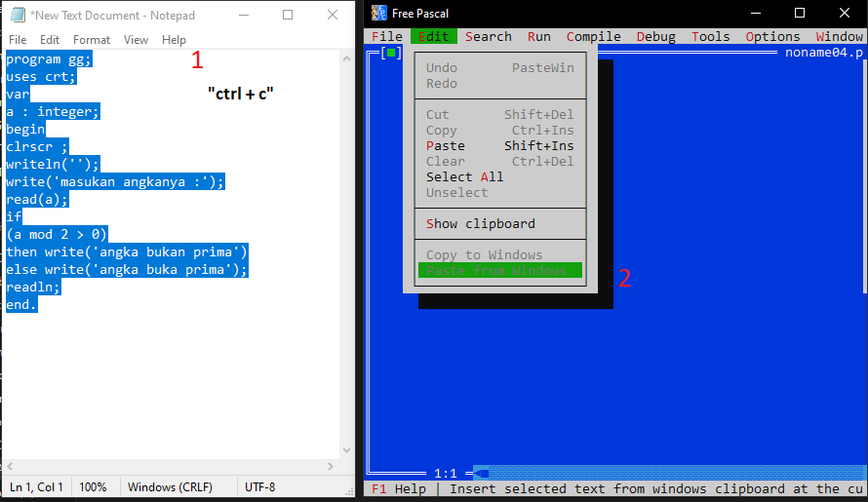Click Undo in the Edit menu
The image size is (868, 502).
point(500,67)
